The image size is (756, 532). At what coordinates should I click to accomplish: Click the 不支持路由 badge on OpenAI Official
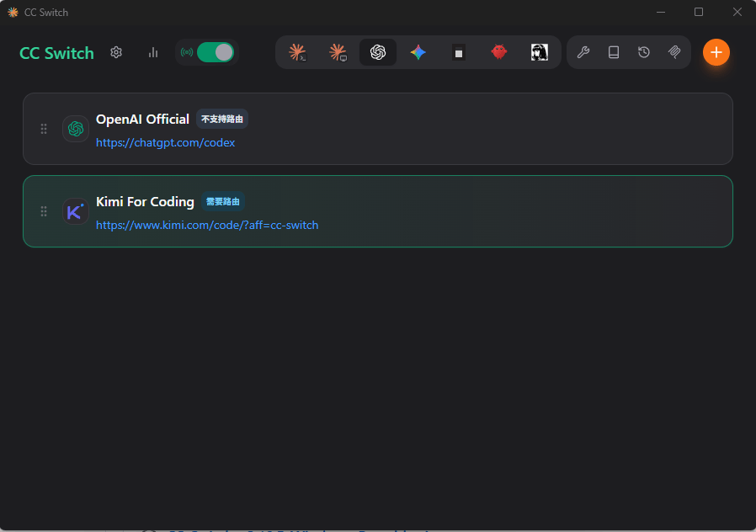click(222, 119)
